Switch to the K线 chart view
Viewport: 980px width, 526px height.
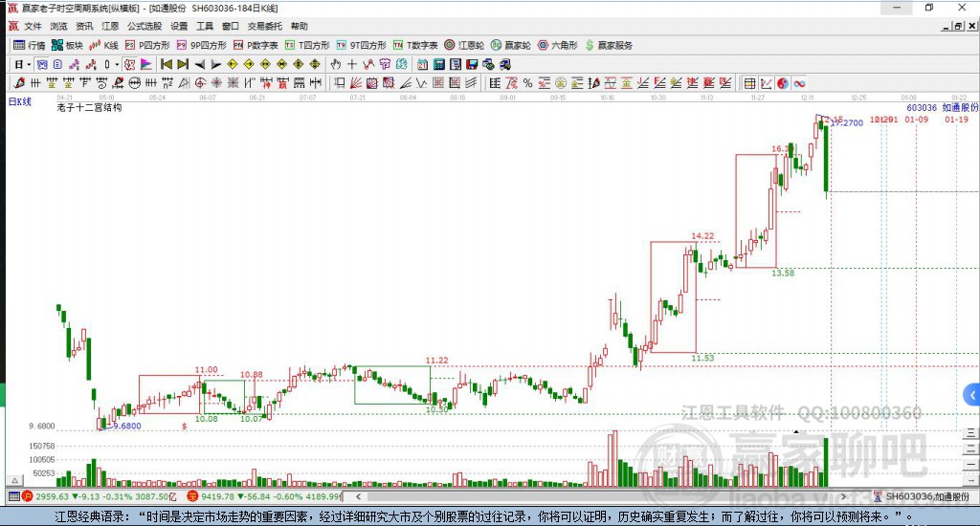coord(103,45)
